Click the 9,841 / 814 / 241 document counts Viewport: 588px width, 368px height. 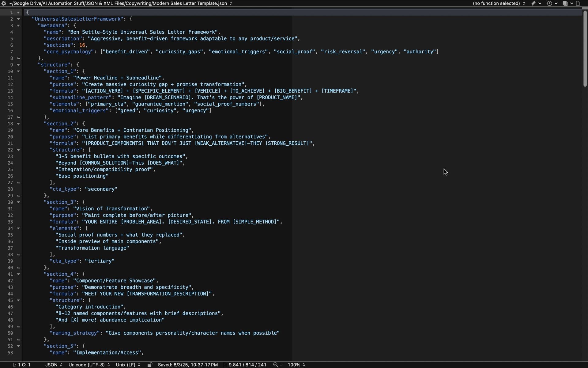(247, 365)
